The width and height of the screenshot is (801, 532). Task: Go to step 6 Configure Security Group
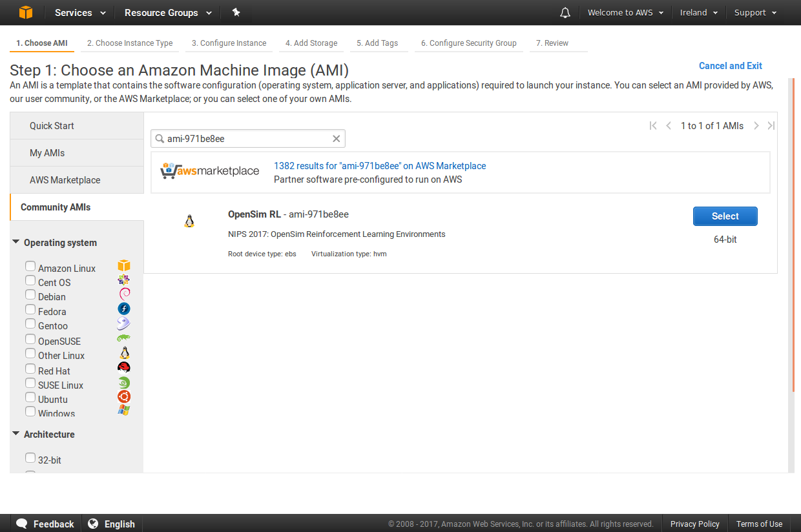tap(469, 43)
